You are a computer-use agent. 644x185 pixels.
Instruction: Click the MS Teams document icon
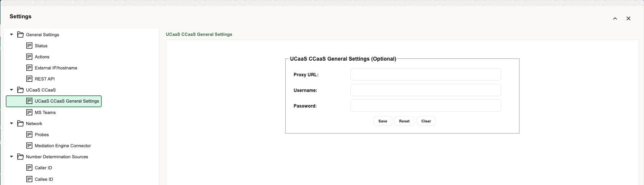coord(29,113)
